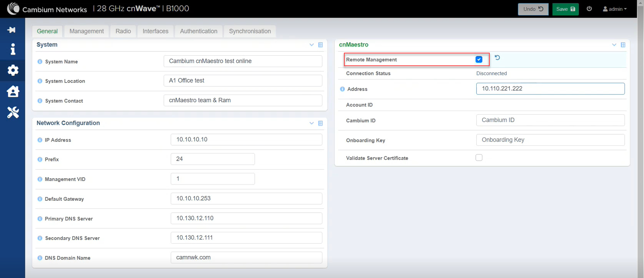Click the info icon next to System Name
This screenshot has width=644, height=278.
(40, 62)
